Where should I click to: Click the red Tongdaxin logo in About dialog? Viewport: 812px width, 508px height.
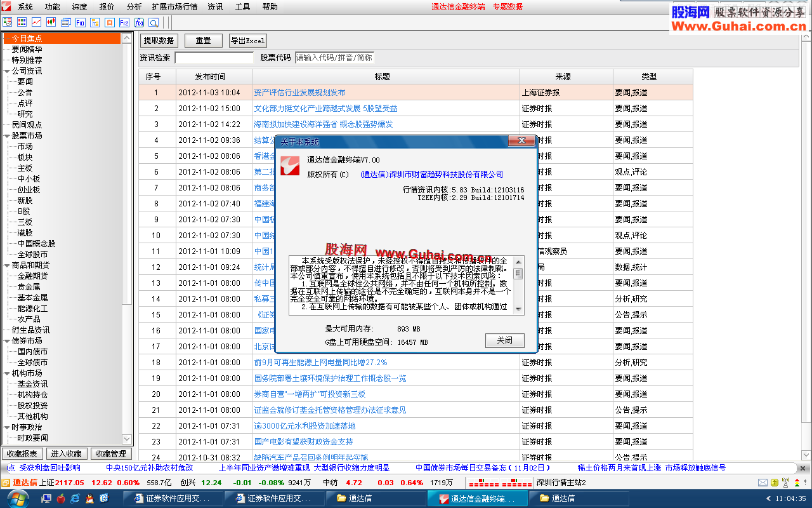(x=290, y=166)
